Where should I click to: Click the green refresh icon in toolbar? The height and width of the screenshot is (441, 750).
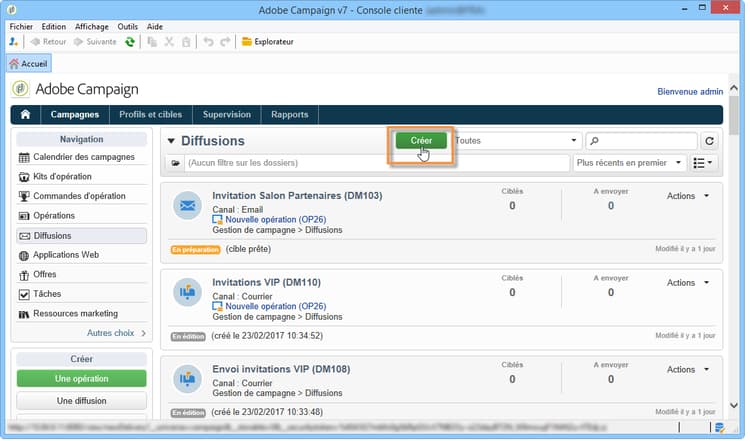(x=130, y=42)
